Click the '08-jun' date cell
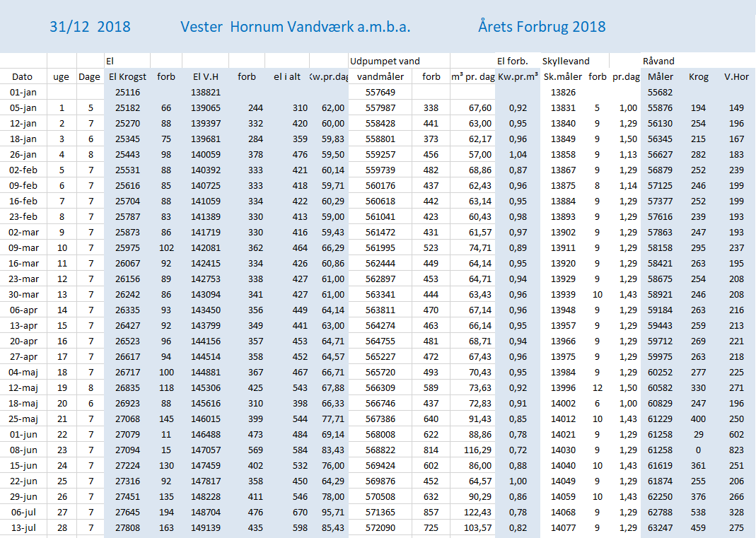 click(x=23, y=450)
